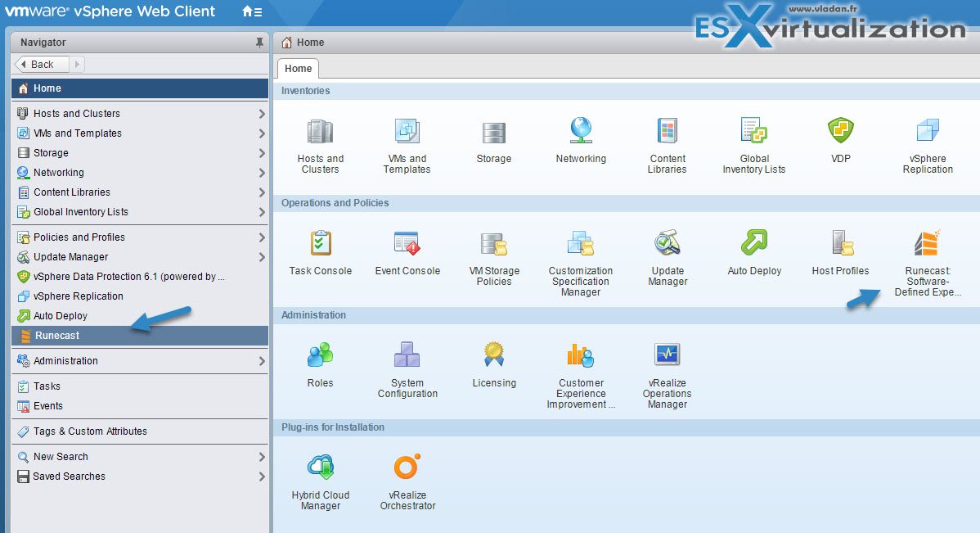The width and height of the screenshot is (980, 533).
Task: Select the Home tab
Action: (x=298, y=69)
